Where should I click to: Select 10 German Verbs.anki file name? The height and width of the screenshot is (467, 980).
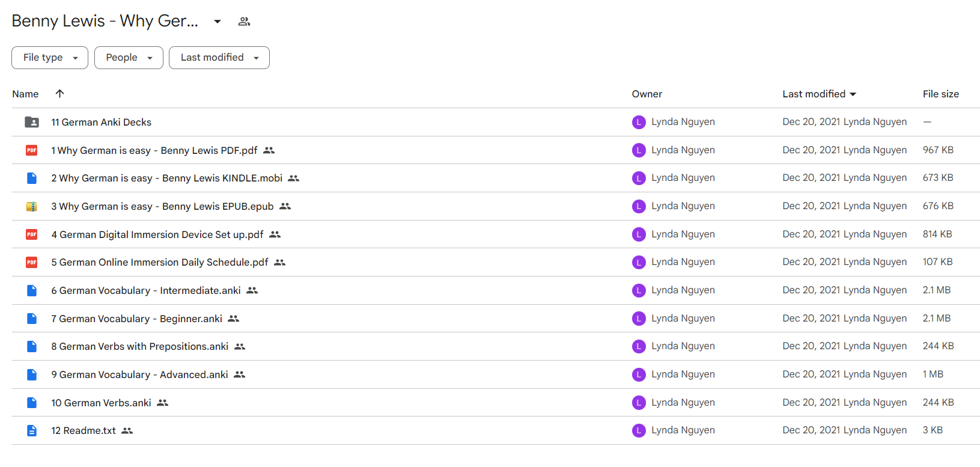(x=101, y=403)
